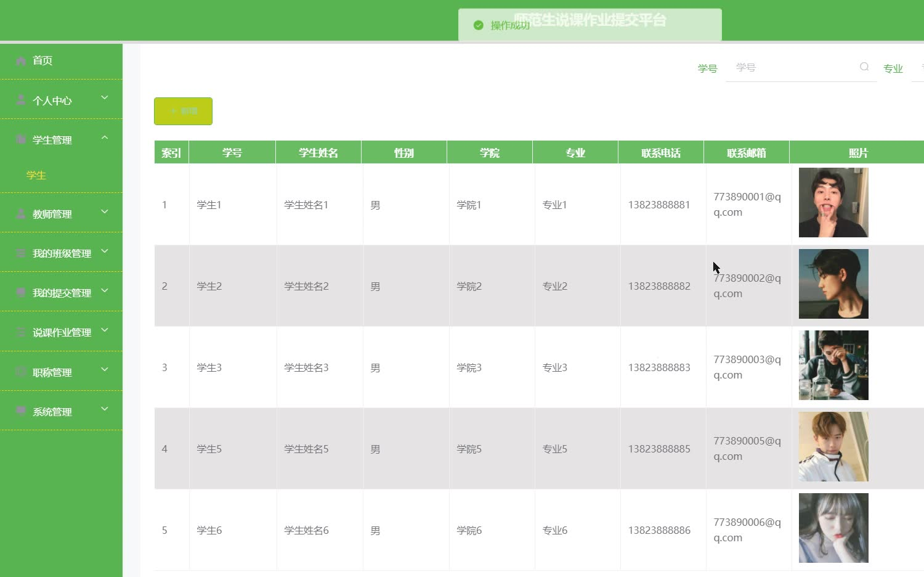Click the 专业 column header
The image size is (924, 577).
click(x=575, y=152)
